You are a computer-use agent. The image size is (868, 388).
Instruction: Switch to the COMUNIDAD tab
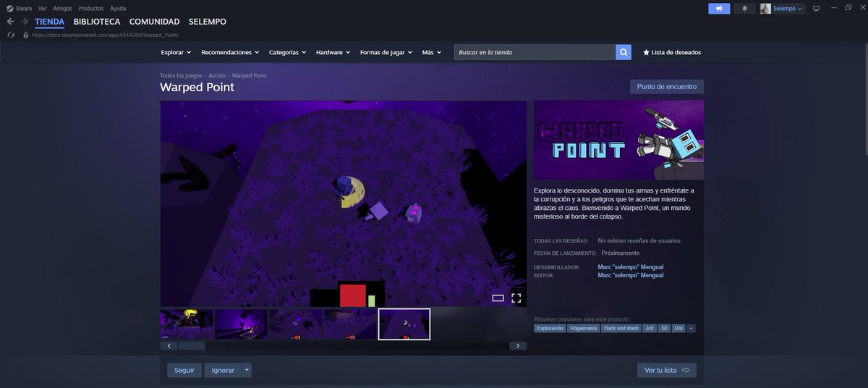pyautogui.click(x=155, y=22)
